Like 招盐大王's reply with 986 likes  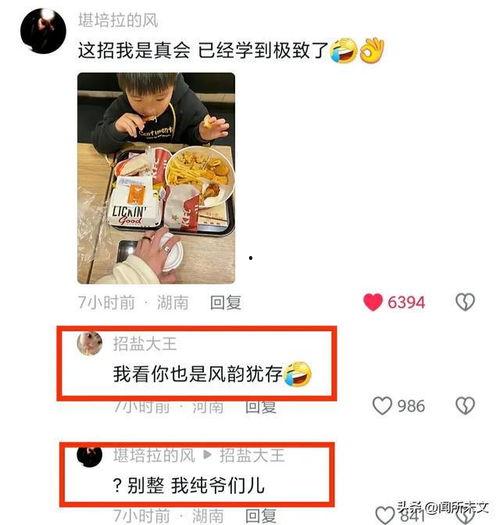[x=382, y=406]
